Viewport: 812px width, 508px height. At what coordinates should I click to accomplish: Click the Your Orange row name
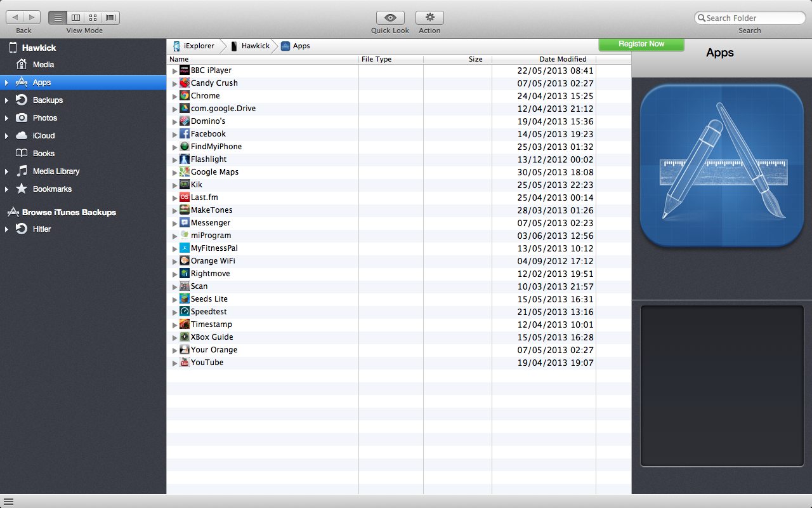(x=214, y=350)
